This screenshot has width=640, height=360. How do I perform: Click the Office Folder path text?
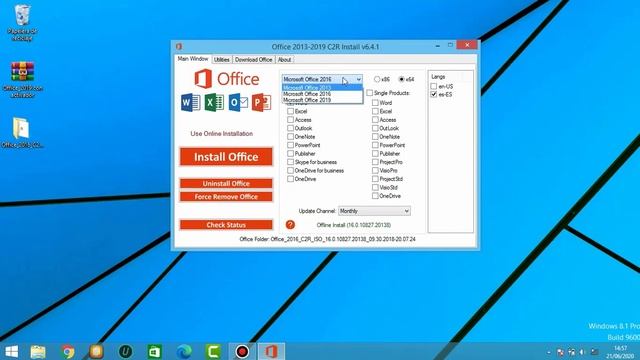[327, 239]
